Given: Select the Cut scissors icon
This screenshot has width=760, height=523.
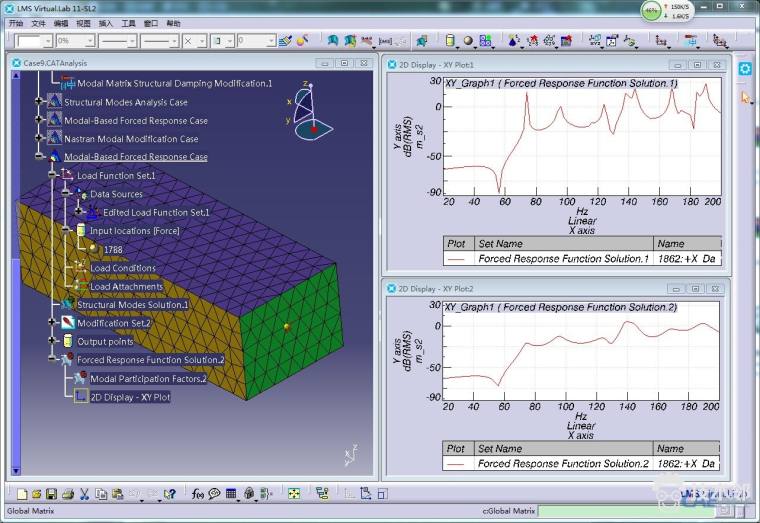Looking at the screenshot, I should tap(85, 493).
